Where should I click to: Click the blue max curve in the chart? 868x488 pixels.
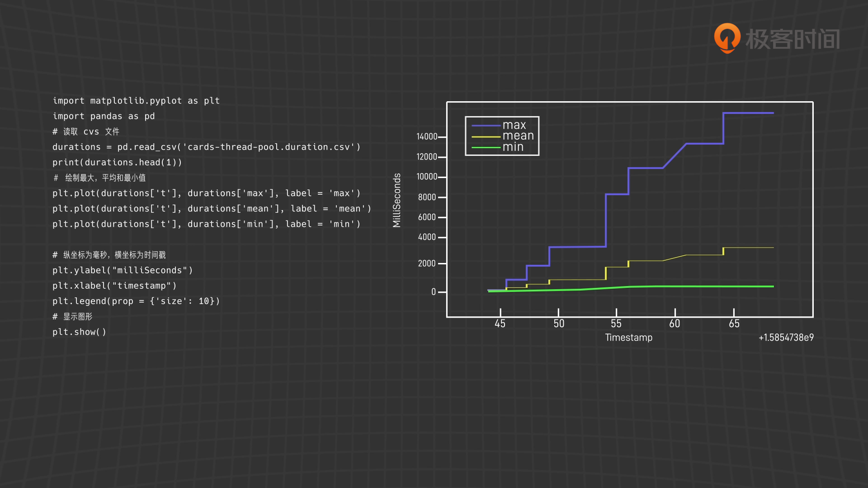click(606, 221)
